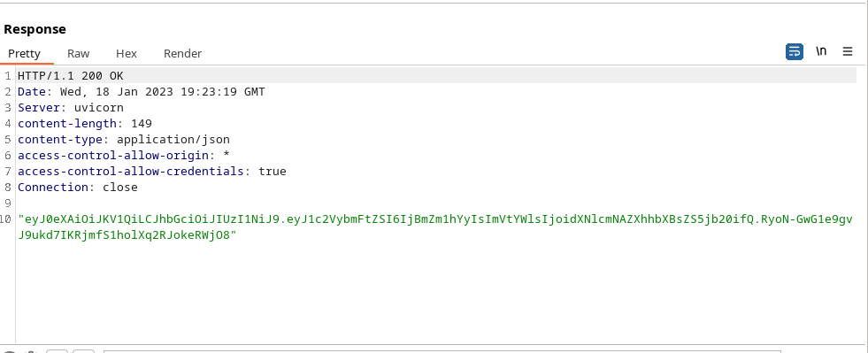Click the application/json content-type value
This screenshot has width=868, height=353.
[x=173, y=140]
